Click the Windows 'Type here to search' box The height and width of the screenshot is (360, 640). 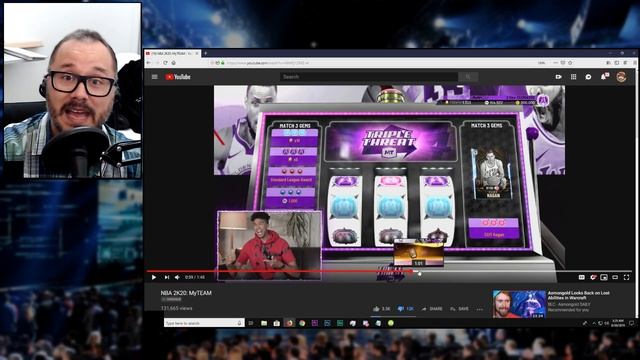tap(204, 323)
